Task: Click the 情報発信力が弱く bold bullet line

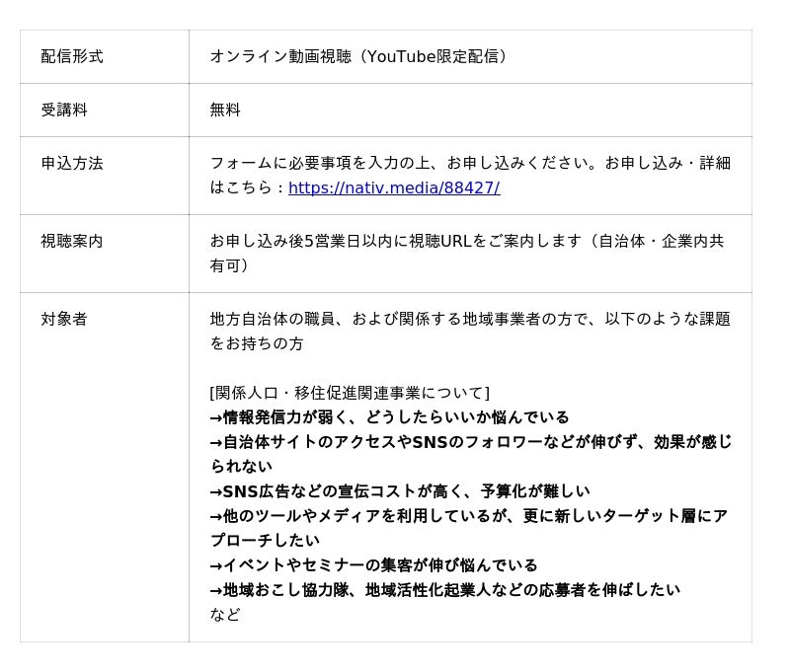Action: 389,417
